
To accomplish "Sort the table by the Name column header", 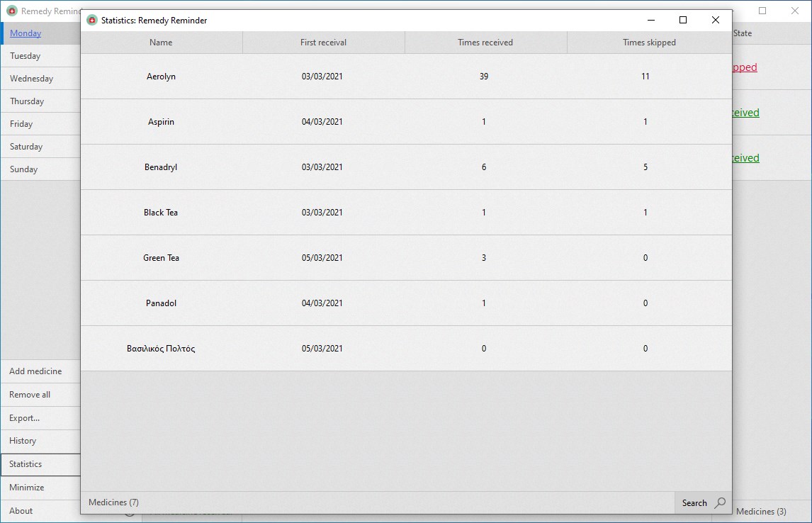I will pos(162,43).
